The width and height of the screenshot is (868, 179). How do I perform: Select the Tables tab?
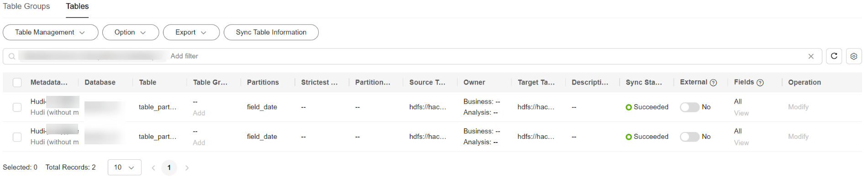point(77,6)
